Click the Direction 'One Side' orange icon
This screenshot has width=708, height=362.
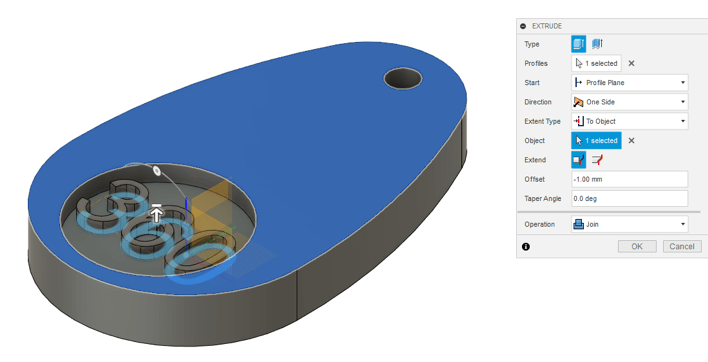click(578, 102)
